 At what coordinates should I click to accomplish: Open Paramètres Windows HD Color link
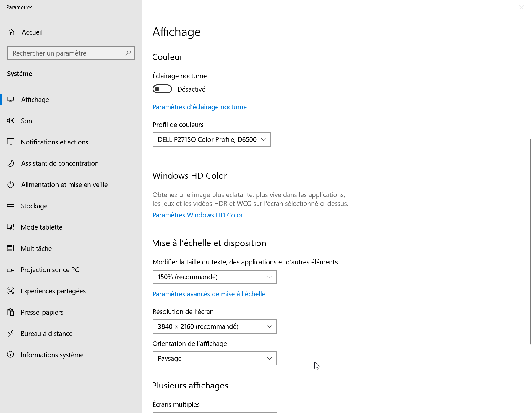(x=197, y=215)
